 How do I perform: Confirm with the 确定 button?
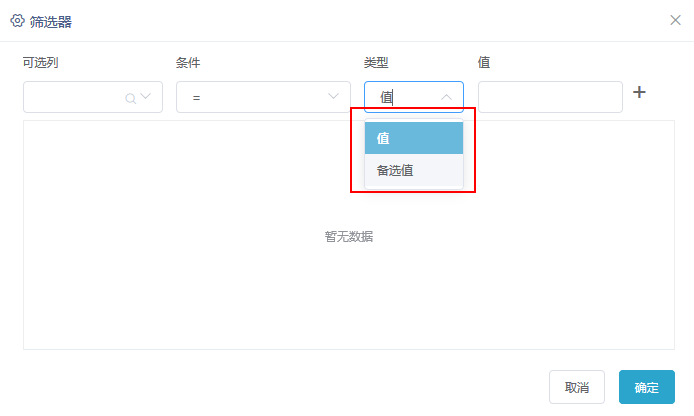point(647,387)
